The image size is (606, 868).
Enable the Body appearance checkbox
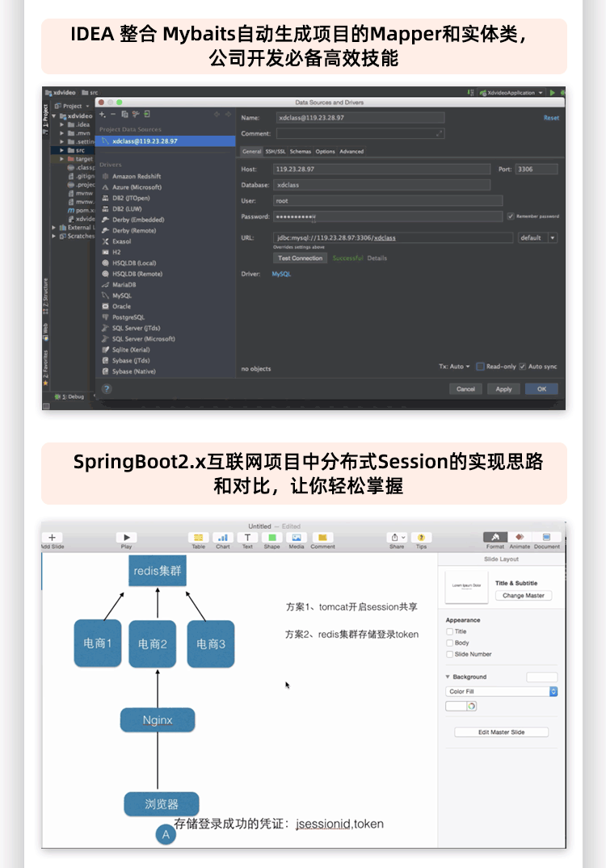click(450, 643)
